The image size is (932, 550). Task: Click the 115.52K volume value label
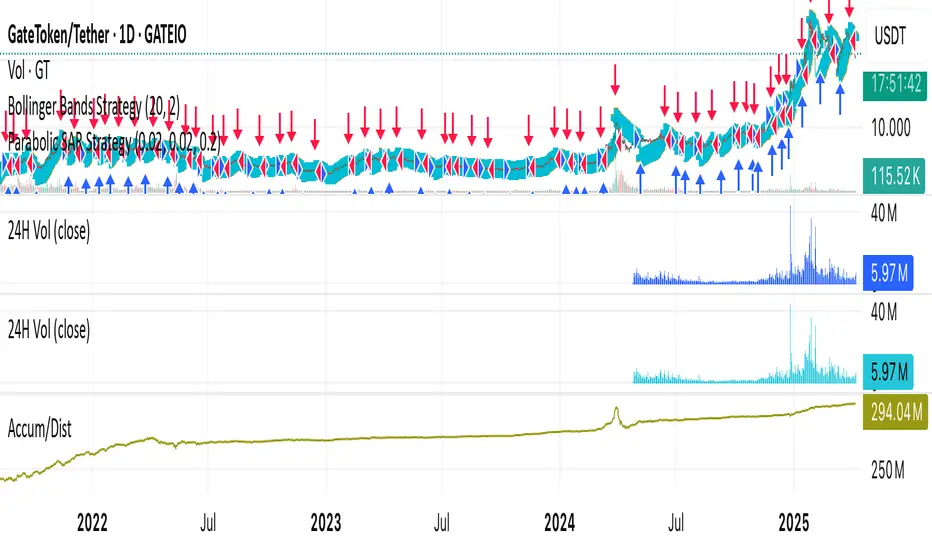895,175
